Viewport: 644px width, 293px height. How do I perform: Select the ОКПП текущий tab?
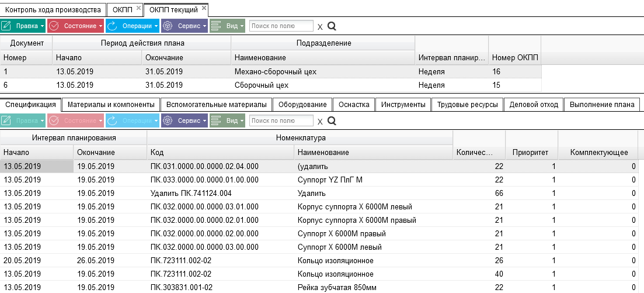173,9
